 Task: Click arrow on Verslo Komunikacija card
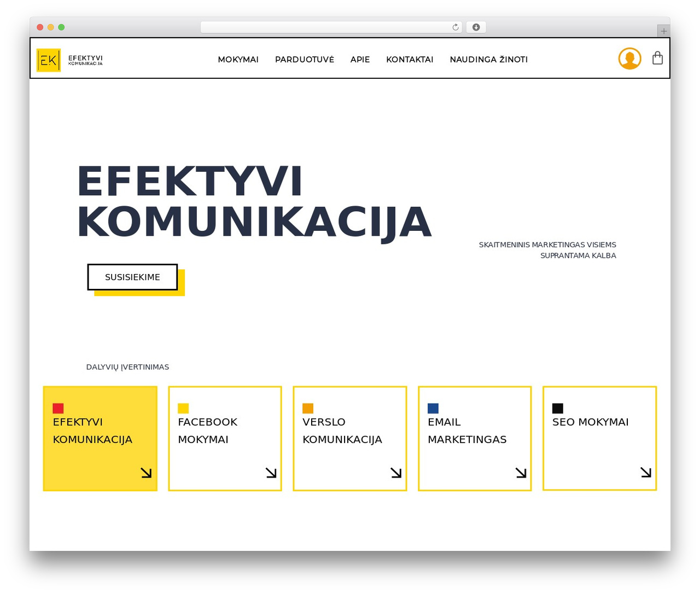point(396,473)
